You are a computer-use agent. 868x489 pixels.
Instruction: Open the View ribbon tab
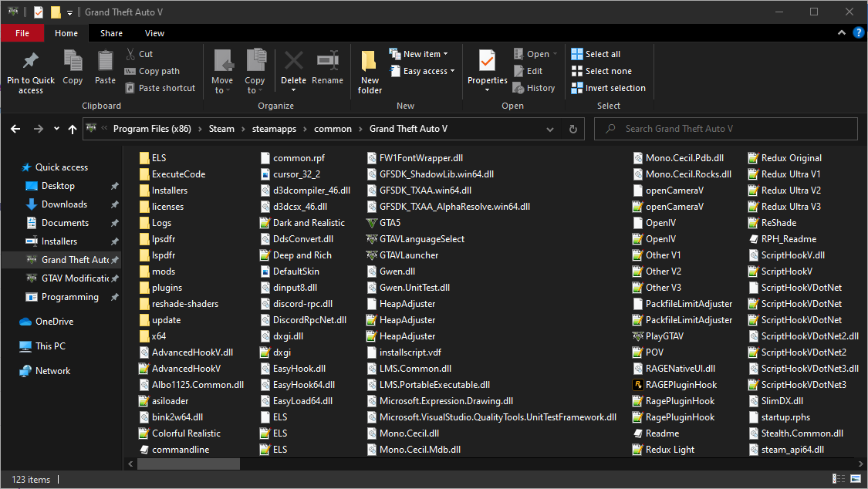[154, 33]
